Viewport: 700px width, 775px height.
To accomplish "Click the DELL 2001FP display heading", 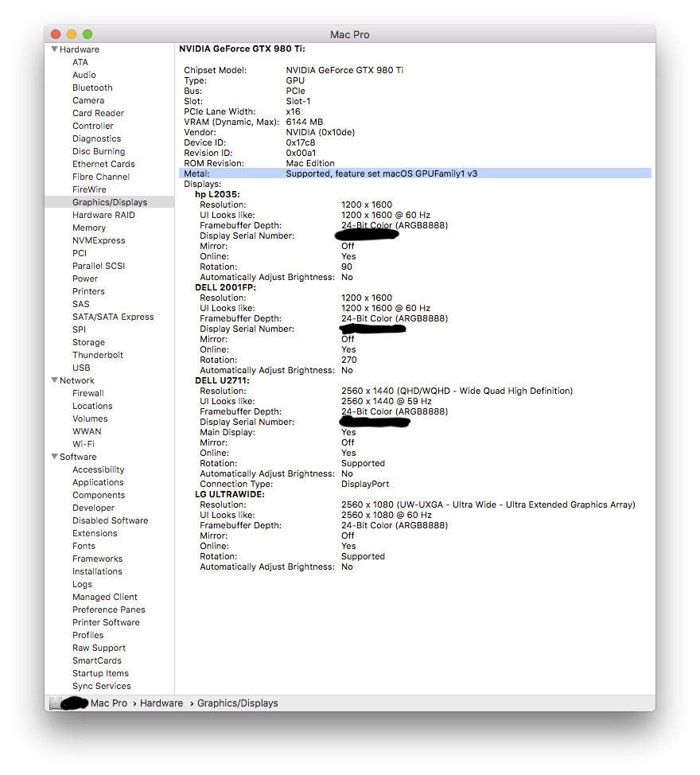I will [x=225, y=287].
